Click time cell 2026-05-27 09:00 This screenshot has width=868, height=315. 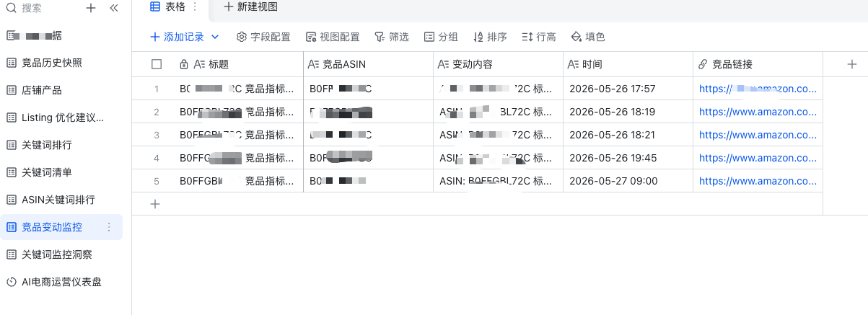click(x=628, y=181)
